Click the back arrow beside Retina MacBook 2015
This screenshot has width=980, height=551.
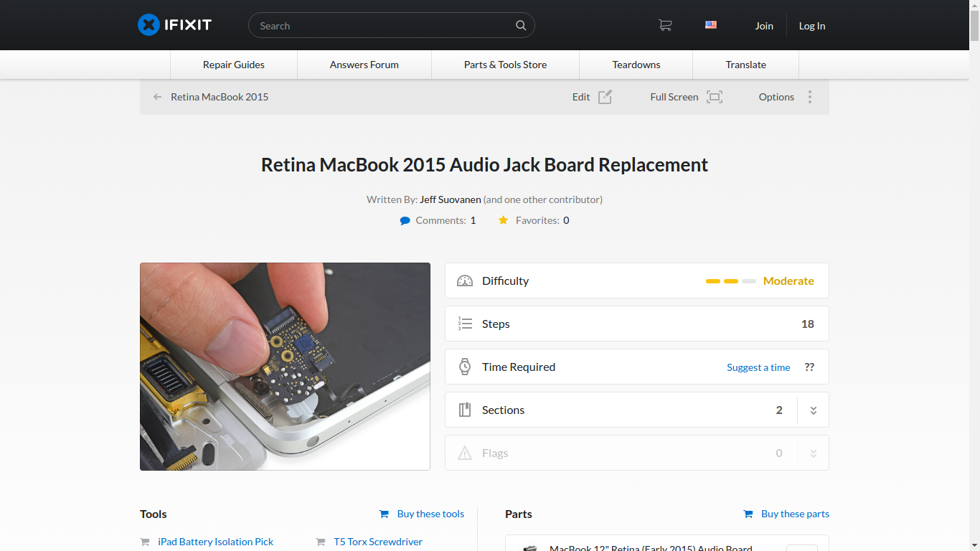point(157,97)
